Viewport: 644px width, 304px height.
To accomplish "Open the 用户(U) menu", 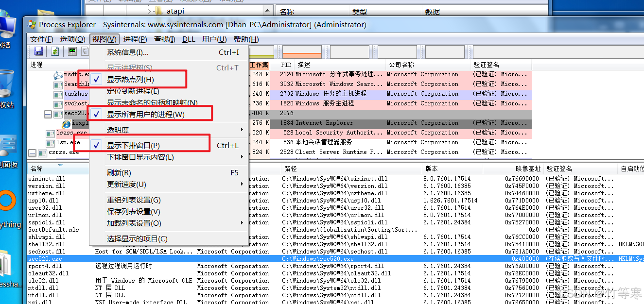I will point(214,39).
